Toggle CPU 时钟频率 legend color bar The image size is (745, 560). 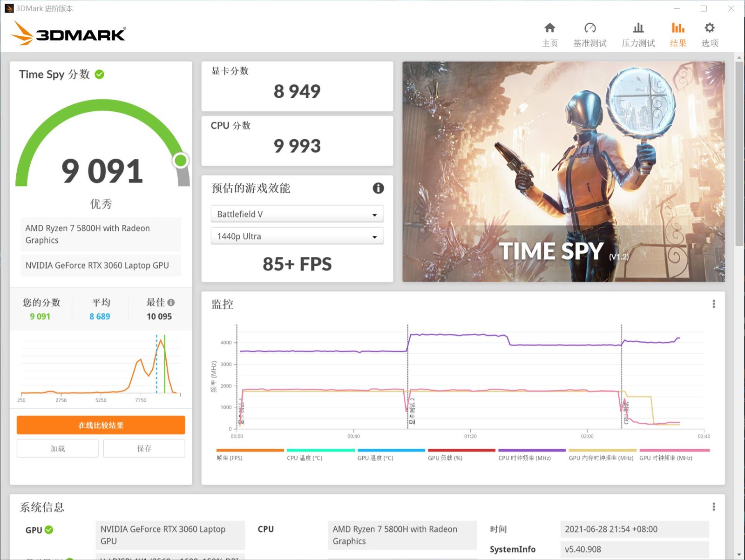[532, 450]
